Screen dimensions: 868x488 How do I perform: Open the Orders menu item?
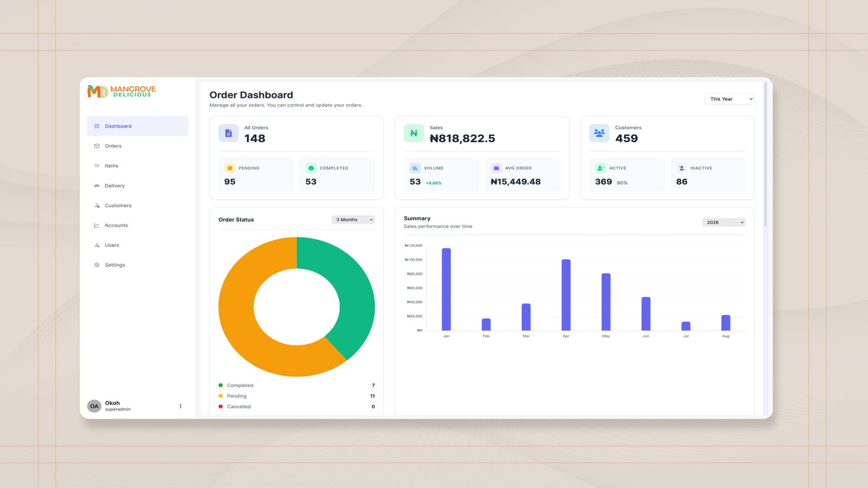click(x=137, y=146)
